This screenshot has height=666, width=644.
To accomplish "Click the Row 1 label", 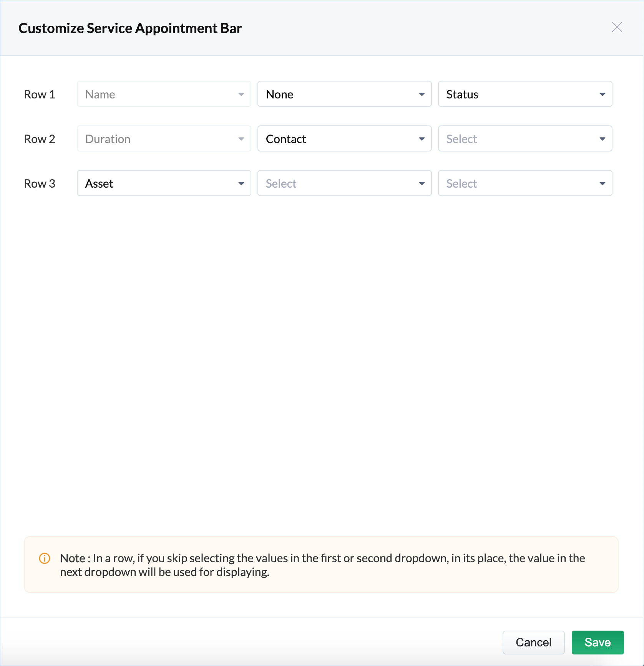I will 40,95.
